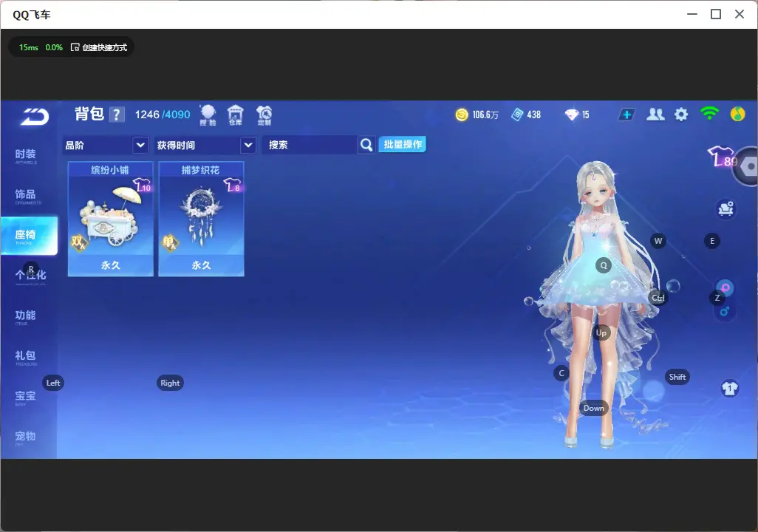The image size is (758, 532).
Task: Click the shirt badge 8 on 捕梦织花
Action: [x=233, y=185]
